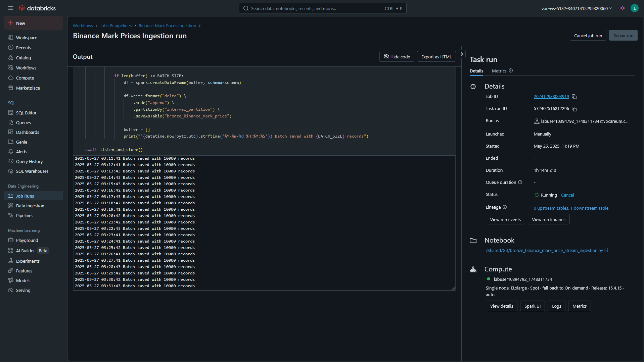Click Cancel job run button
Screen dimensions: 644x362
[x=588, y=36]
